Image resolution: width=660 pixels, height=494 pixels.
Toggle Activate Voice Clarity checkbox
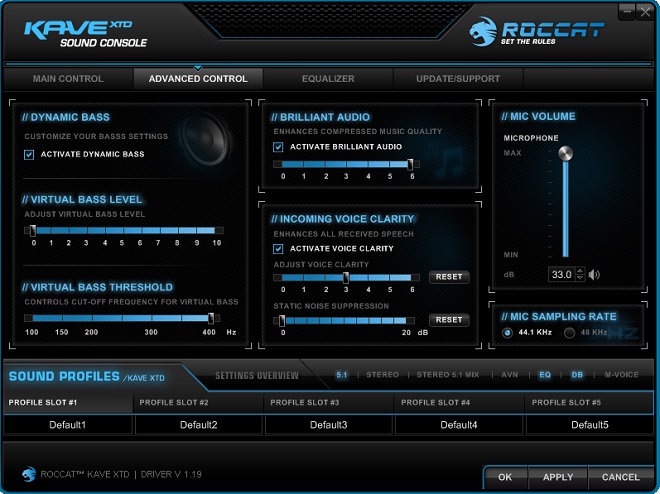click(x=278, y=249)
